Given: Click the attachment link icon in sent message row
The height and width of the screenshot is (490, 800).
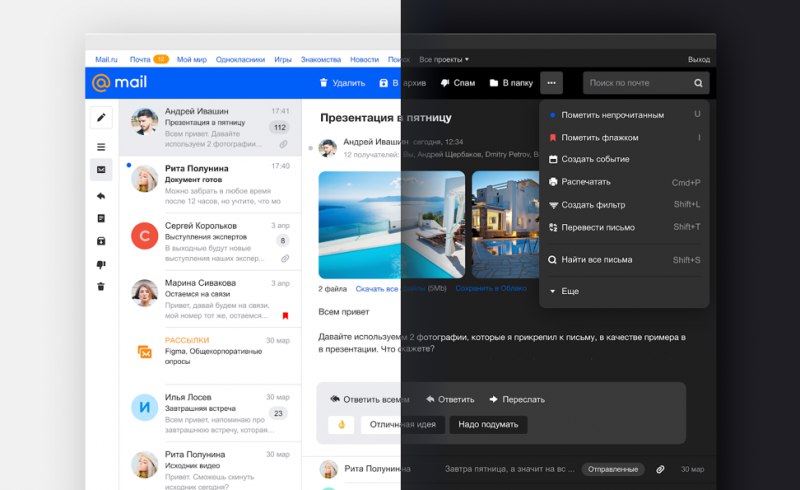Looking at the screenshot, I should click(660, 469).
